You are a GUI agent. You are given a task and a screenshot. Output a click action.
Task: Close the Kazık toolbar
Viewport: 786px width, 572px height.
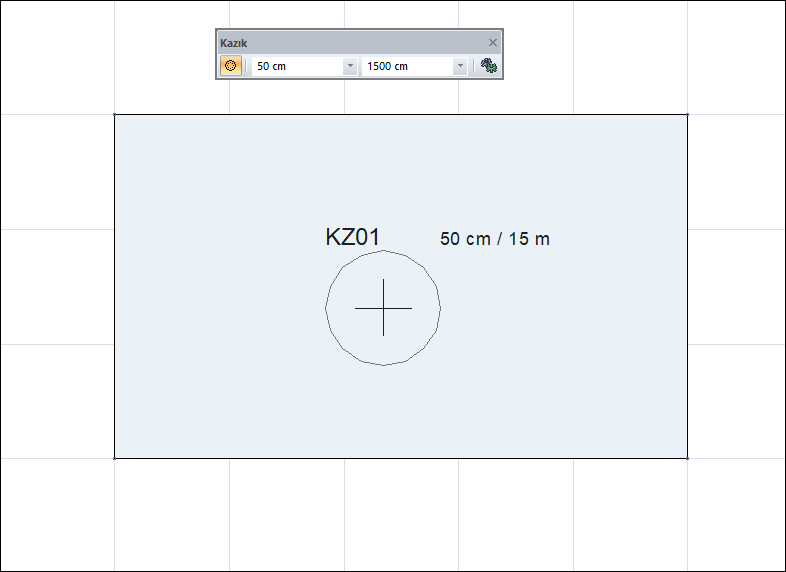pos(493,43)
